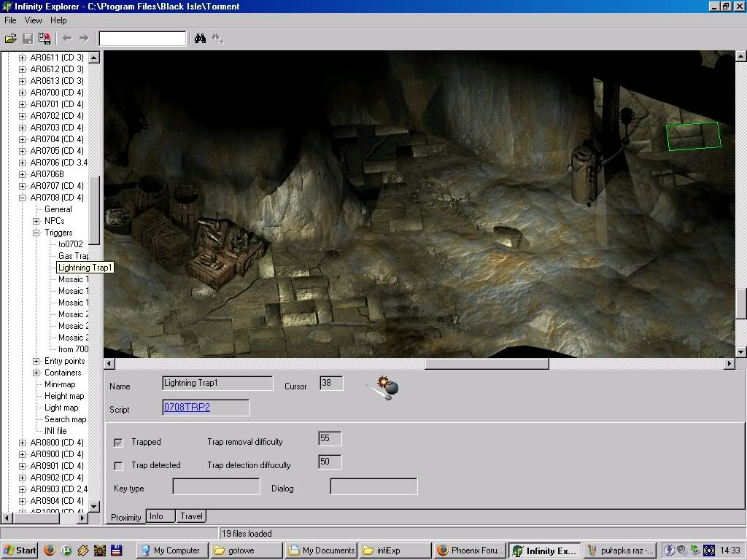Click the speaker volume tray icon
Screen dimensions: 747x560
[x=682, y=551]
